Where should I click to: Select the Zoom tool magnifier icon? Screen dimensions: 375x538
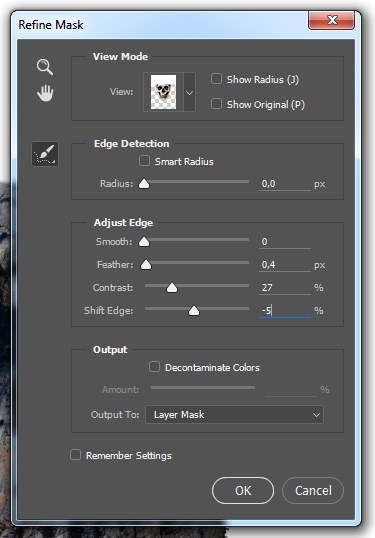click(45, 67)
